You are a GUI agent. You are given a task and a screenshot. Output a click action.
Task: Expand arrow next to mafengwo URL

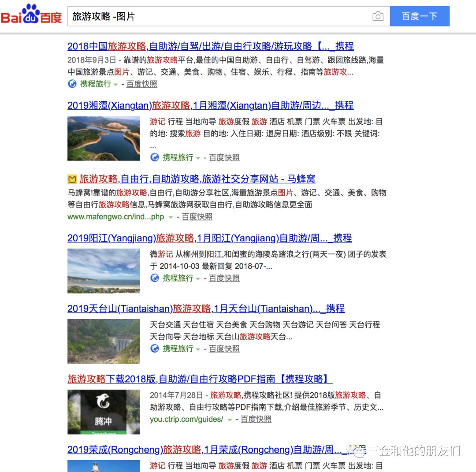(171, 217)
